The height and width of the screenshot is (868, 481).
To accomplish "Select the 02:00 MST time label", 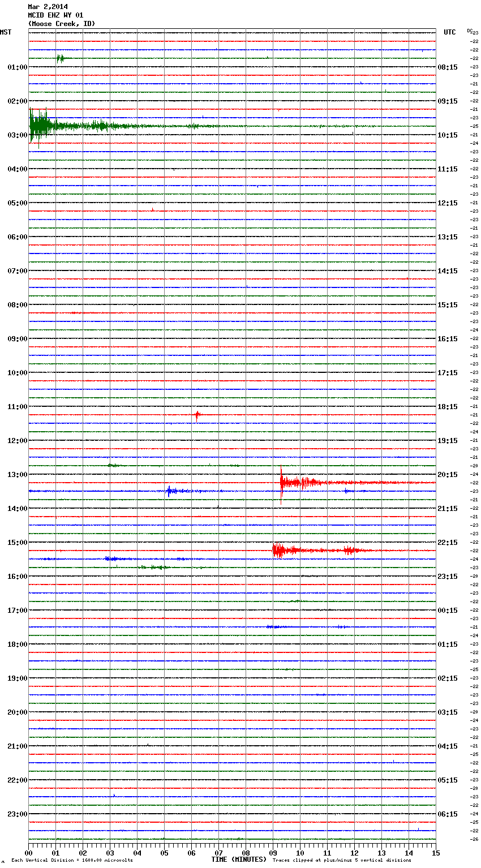I will coord(17,101).
